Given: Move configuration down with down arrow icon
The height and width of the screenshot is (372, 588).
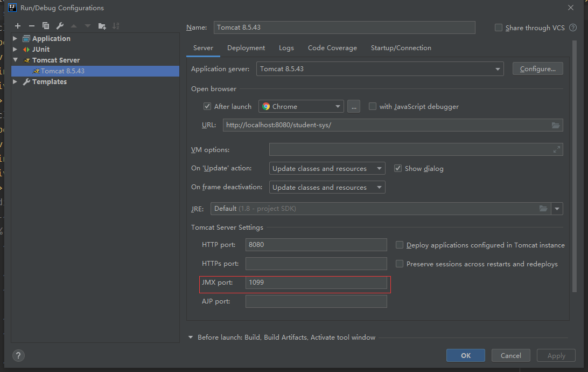Looking at the screenshot, I should pyautogui.click(x=88, y=26).
